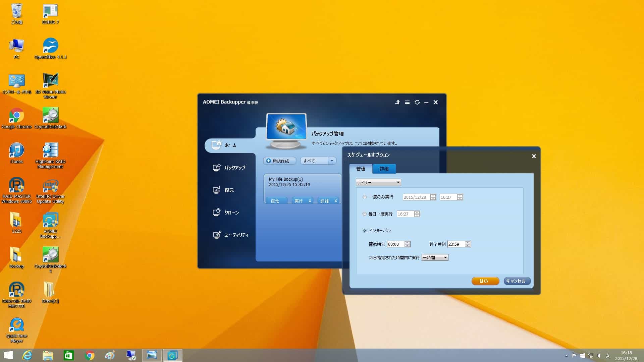
Task: Click the 16:27 time field for one-time run
Action: click(448, 197)
